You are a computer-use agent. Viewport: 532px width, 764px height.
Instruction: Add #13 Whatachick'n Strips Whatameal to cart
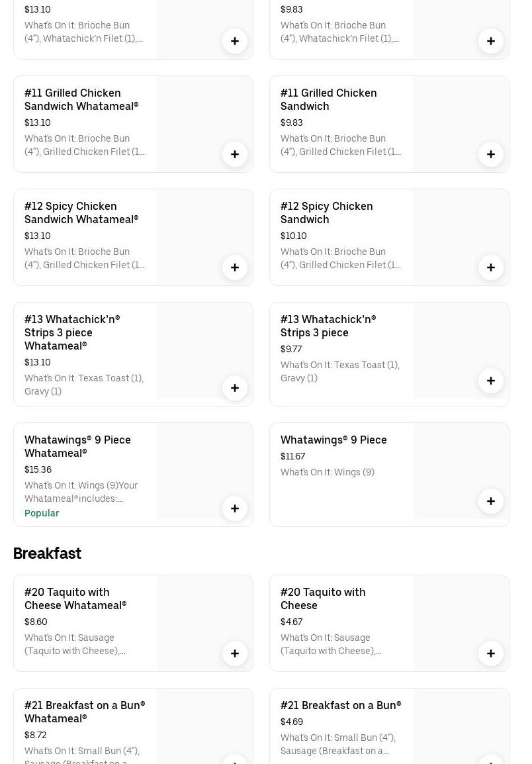click(x=235, y=388)
